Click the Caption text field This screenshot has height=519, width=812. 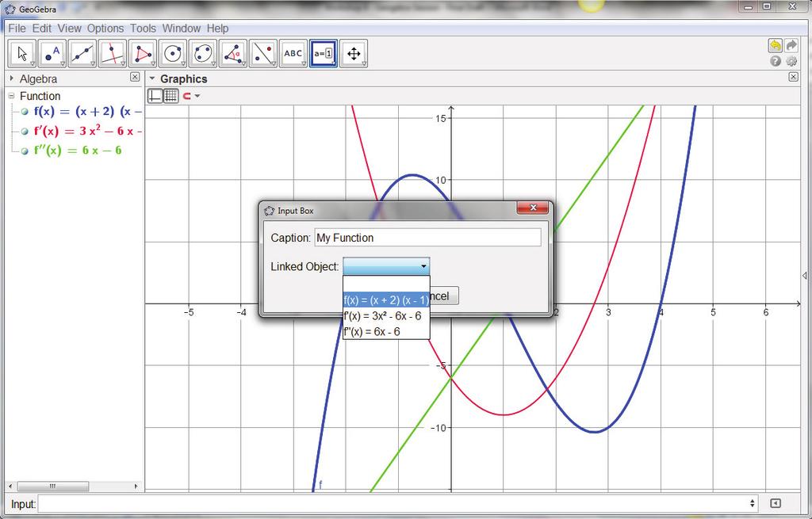tap(427, 238)
